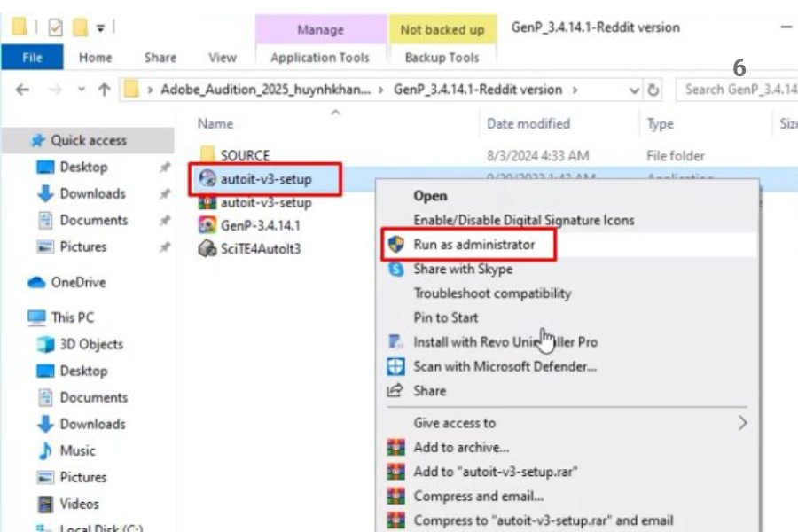Open the recent locations dropdown arrow
Viewport: 798px width, 532px height.
pyautogui.click(x=81, y=90)
